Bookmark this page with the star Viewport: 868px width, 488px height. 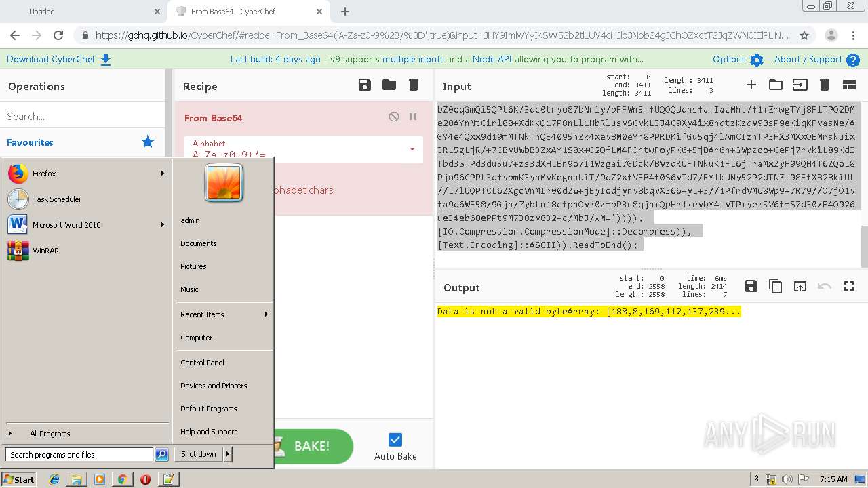pyautogui.click(x=804, y=35)
